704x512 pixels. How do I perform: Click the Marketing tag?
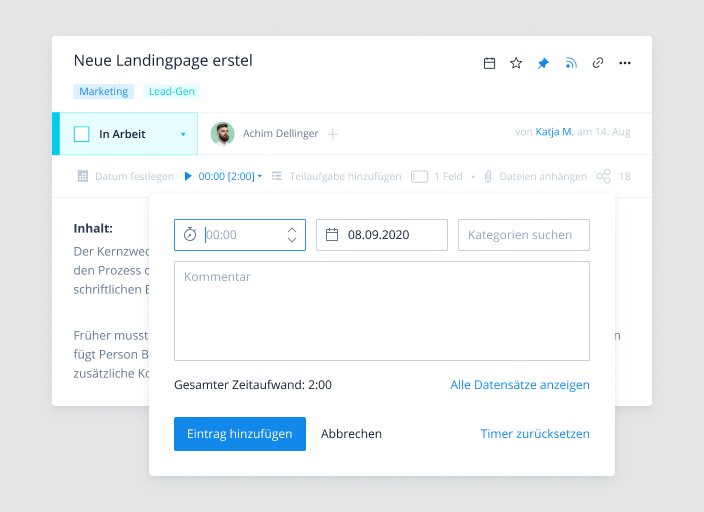(104, 91)
